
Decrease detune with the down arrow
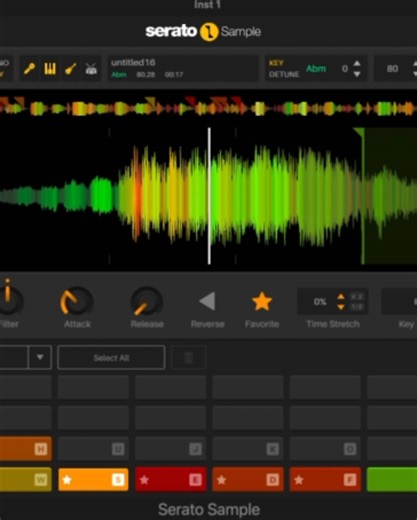357,74
